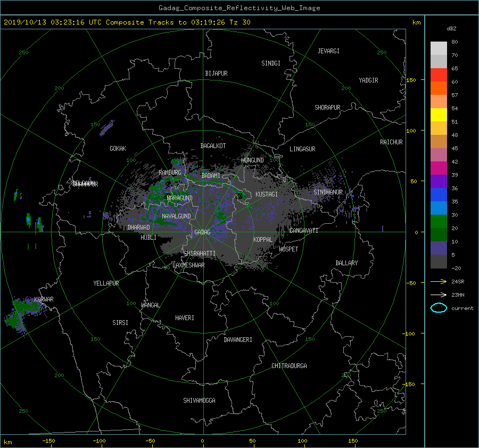
Task: Click the -100 value on right axis
Action: coord(408,333)
